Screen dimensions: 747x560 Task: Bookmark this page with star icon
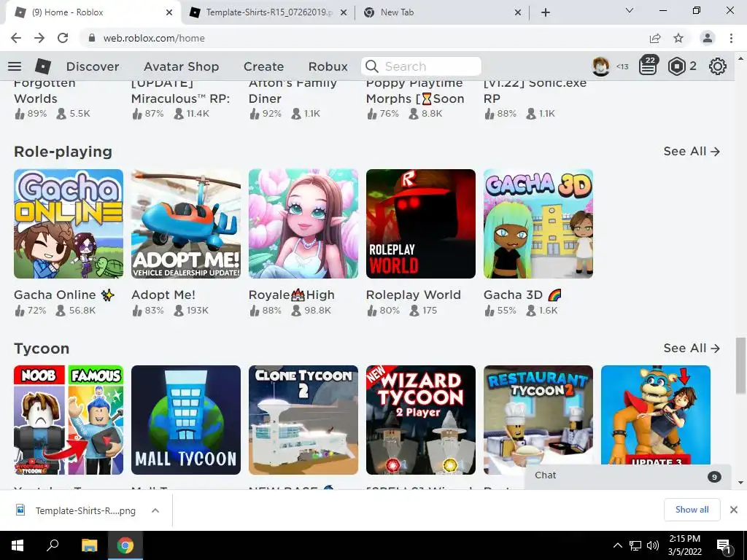coord(678,38)
